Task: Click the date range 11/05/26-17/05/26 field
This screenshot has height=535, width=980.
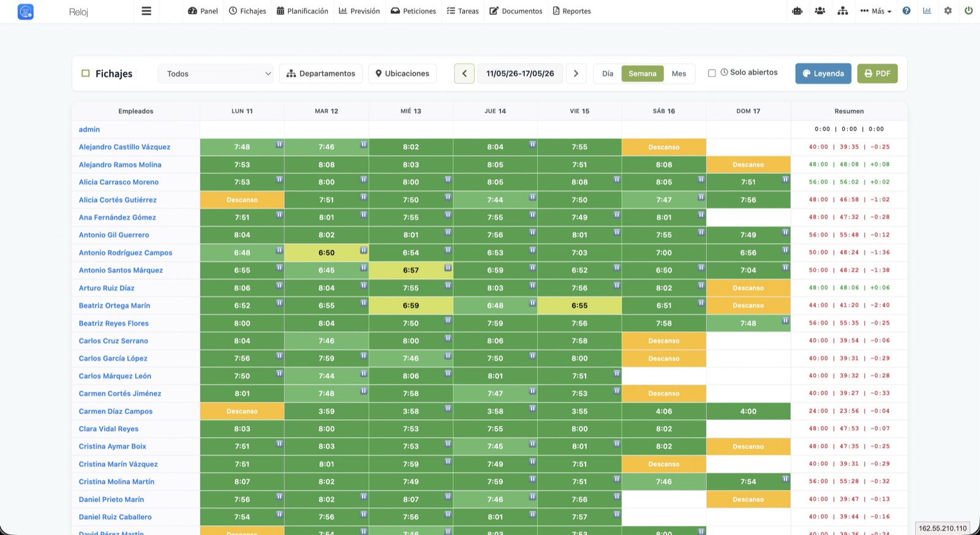Action: (520, 73)
